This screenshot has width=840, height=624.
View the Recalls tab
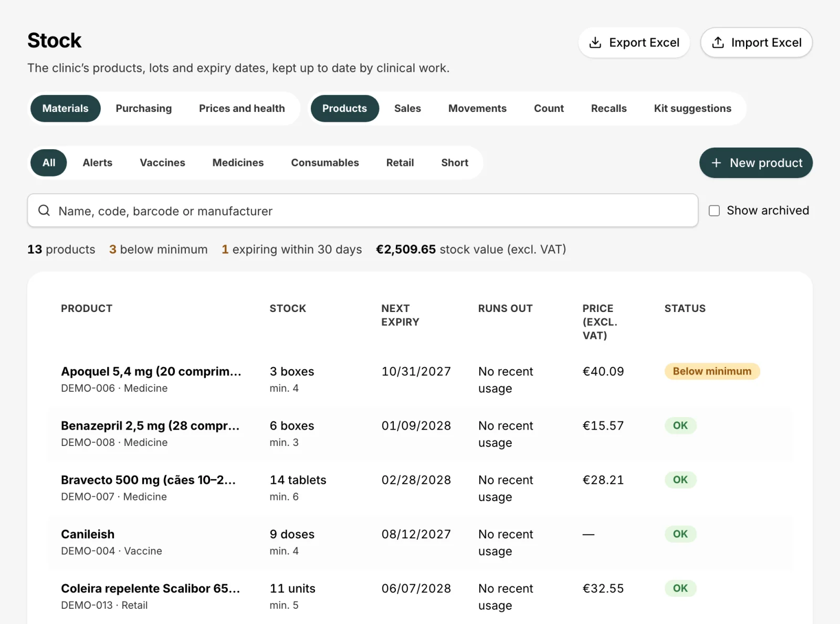(609, 108)
